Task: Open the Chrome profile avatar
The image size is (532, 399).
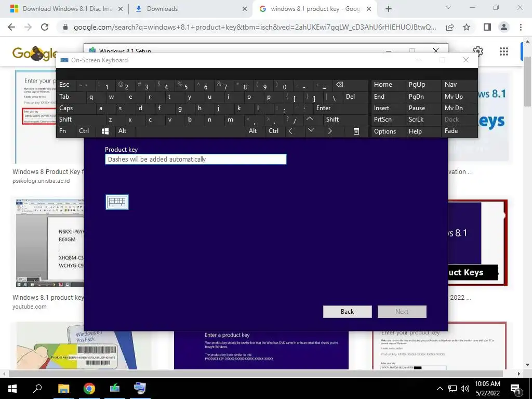Action: coord(504,27)
